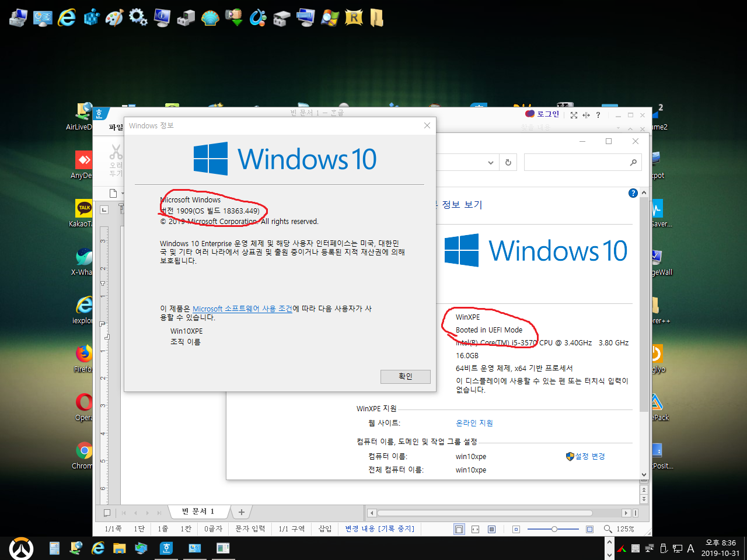The image size is (747, 560).
Task: Click 설정 변경 link with shield icon
Action: [585, 456]
